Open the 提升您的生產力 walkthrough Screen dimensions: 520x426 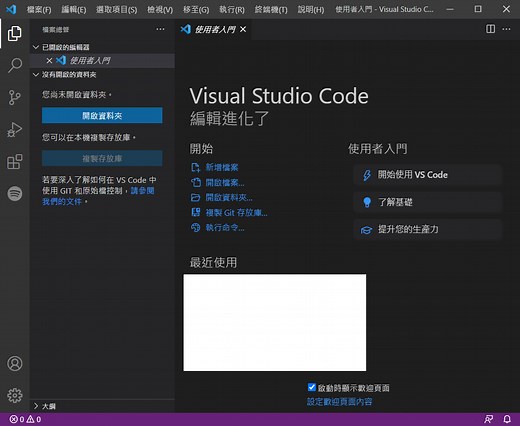click(x=428, y=229)
